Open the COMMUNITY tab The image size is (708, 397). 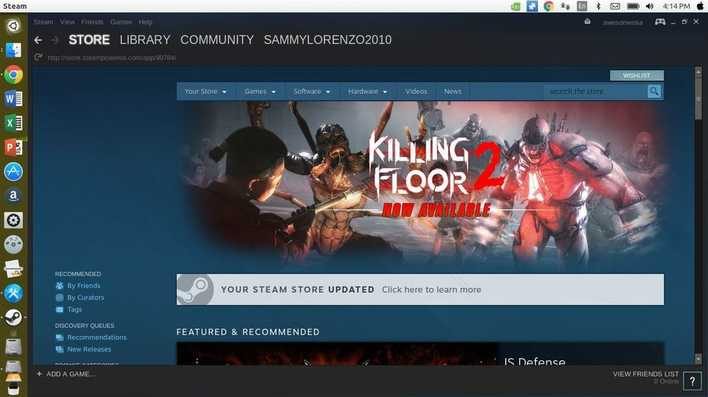click(x=217, y=40)
